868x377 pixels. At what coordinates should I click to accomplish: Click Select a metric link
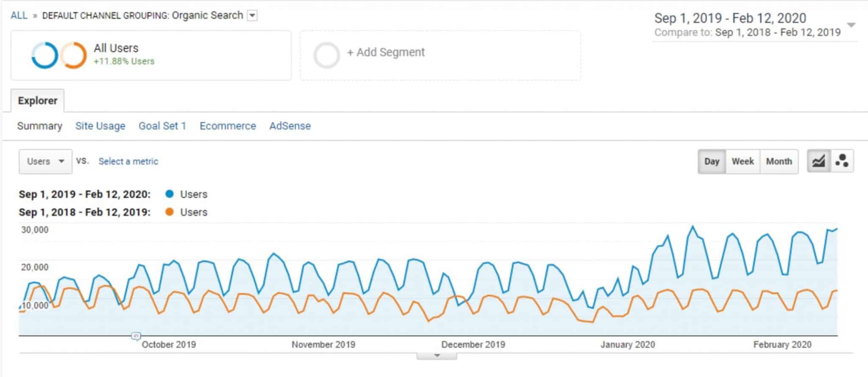(128, 161)
